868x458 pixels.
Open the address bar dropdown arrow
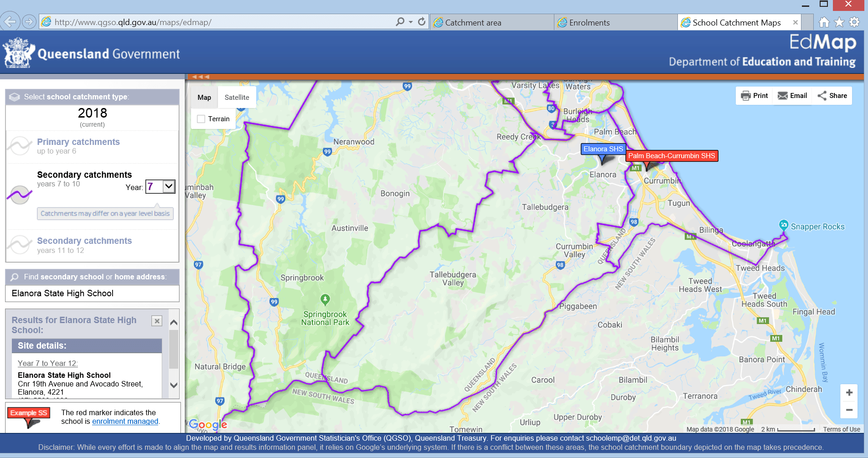(x=411, y=22)
